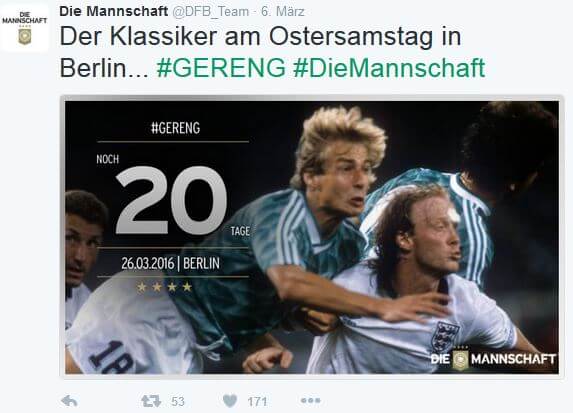
Task: Open the Die Mannschaft account name
Action: coord(113,11)
